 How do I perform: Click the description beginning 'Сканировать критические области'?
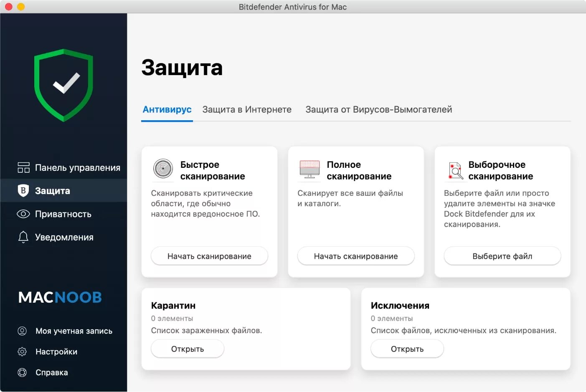point(205,203)
